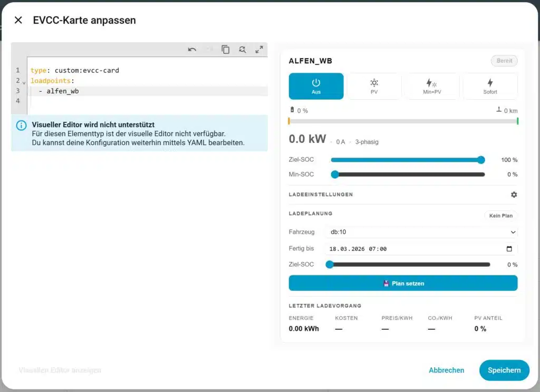Click the Min-SOC slider handle

[x=334, y=175]
